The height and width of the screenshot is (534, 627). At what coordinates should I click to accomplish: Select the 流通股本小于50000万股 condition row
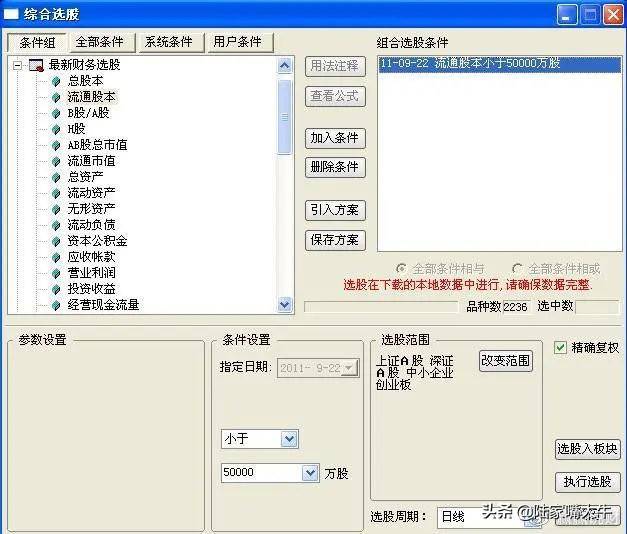[x=499, y=64]
